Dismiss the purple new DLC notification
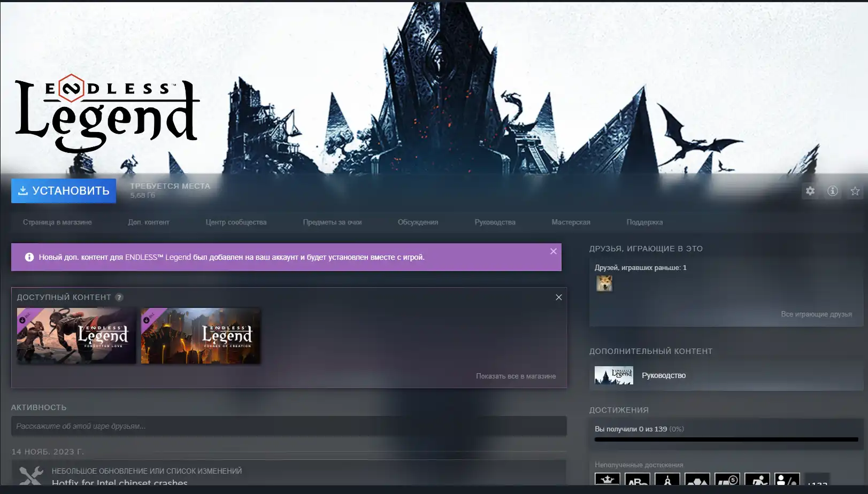868x494 pixels. coord(554,251)
